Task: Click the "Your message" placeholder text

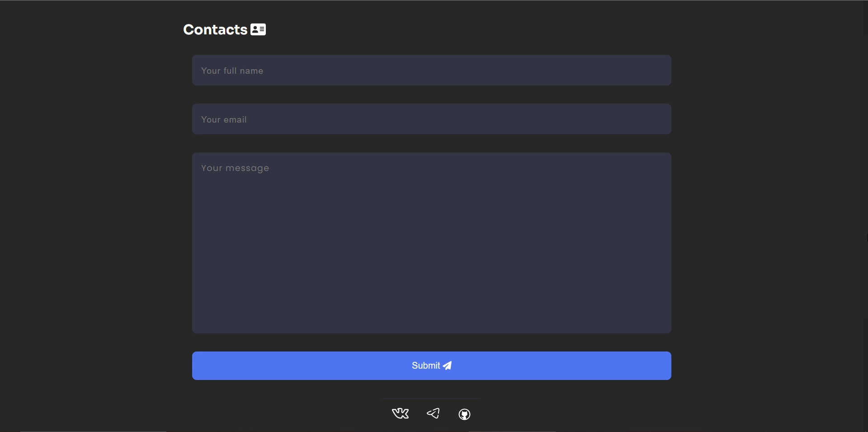Action: 235,168
